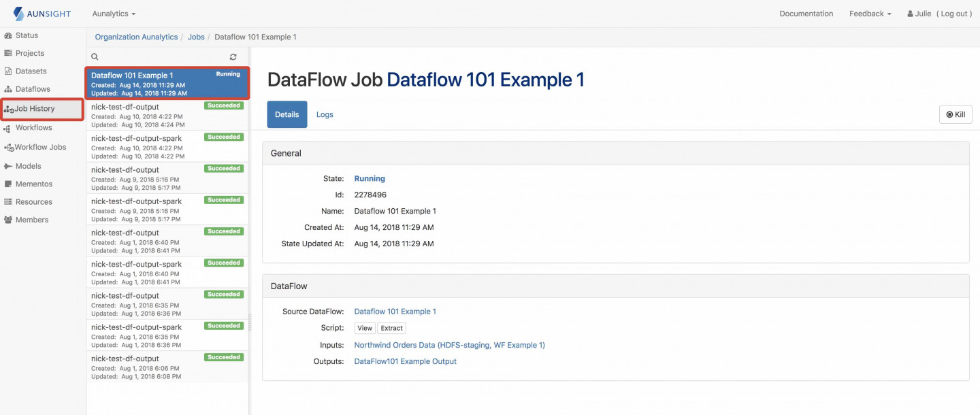Open DataFlow101 Example Output link
This screenshot has height=415, width=980.
click(406, 361)
